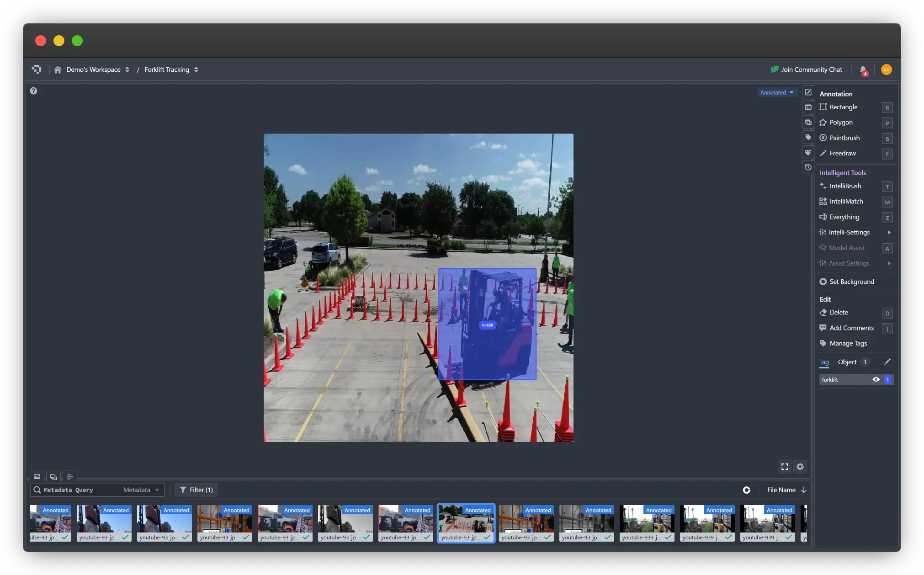Viewport: 924px width, 575px height.
Task: Toggle File Name sort direction arrow
Action: pos(804,490)
